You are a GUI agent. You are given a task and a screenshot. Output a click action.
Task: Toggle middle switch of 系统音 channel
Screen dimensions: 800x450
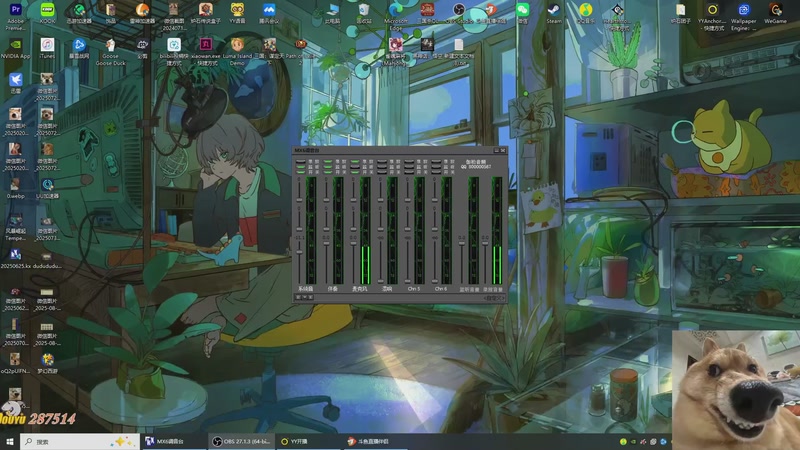(x=301, y=167)
